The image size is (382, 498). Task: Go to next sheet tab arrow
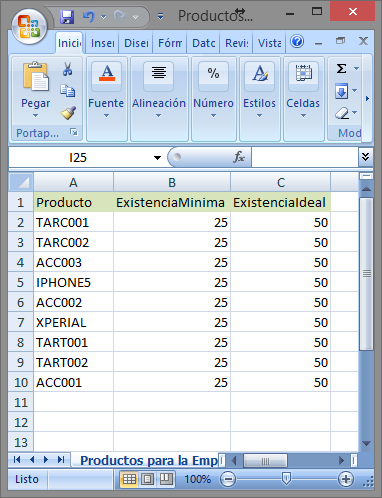(x=46, y=460)
